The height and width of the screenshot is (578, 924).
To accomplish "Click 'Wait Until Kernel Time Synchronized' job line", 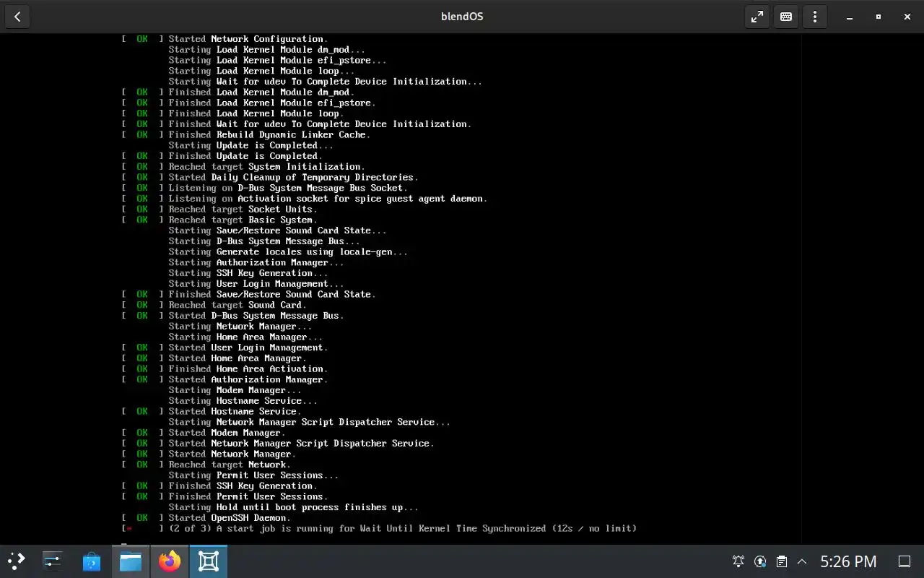I will [403, 528].
